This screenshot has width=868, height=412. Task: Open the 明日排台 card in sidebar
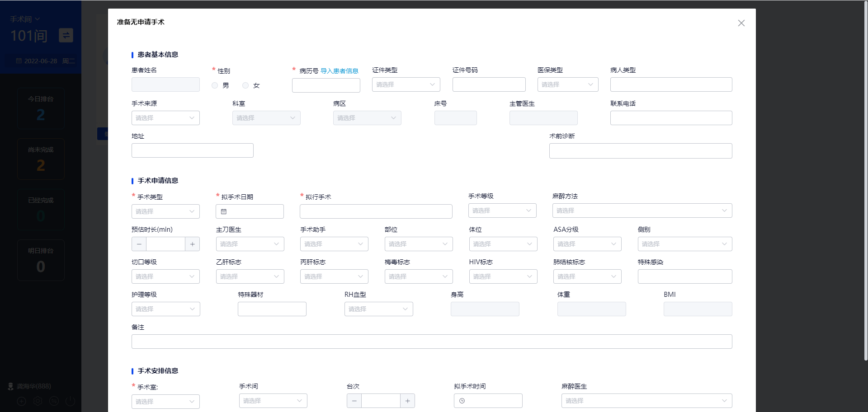coord(41,261)
